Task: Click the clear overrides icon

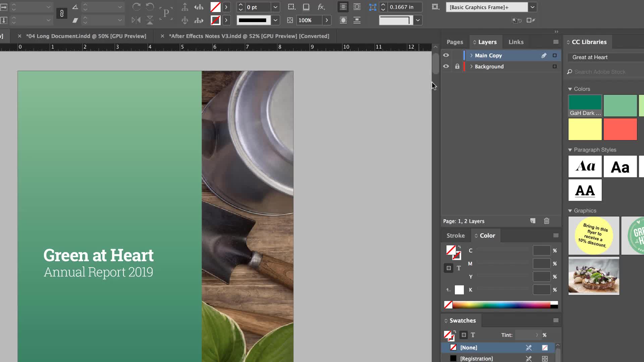Action: 531,20
